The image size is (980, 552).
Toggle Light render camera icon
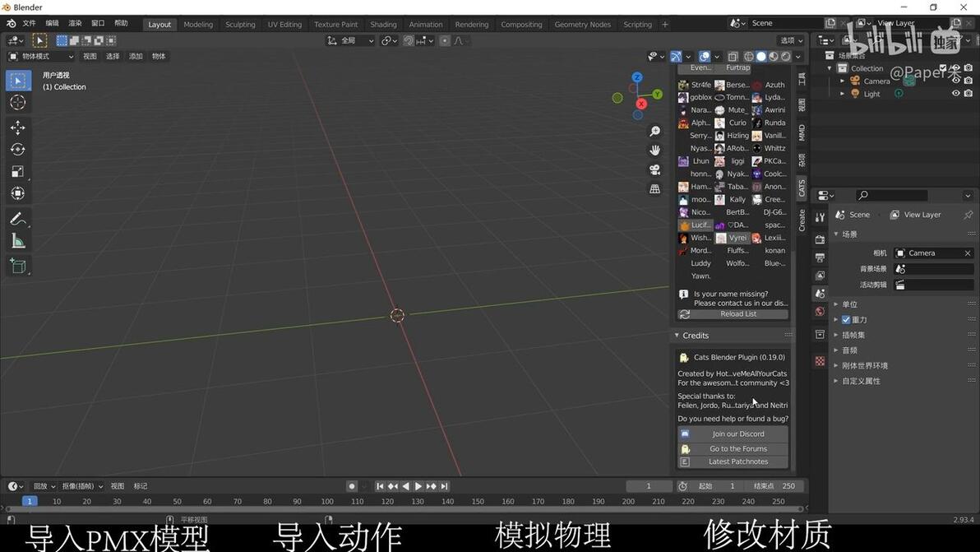(968, 93)
